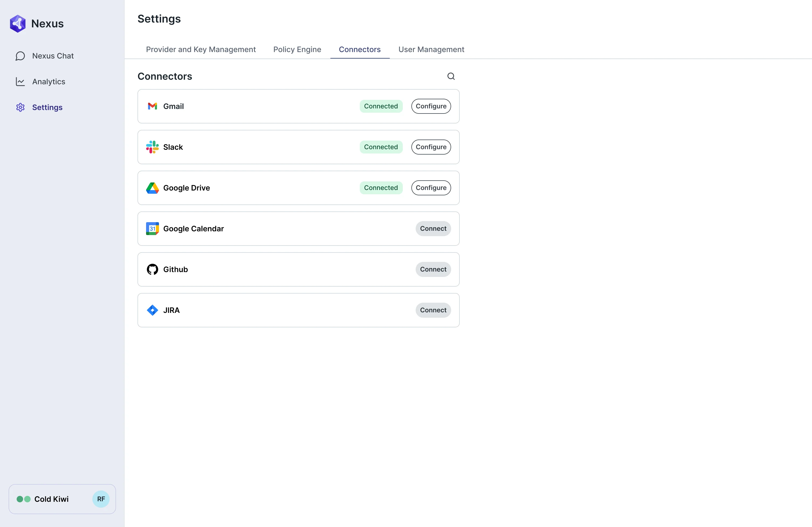Configure the Slack connector

(x=431, y=147)
